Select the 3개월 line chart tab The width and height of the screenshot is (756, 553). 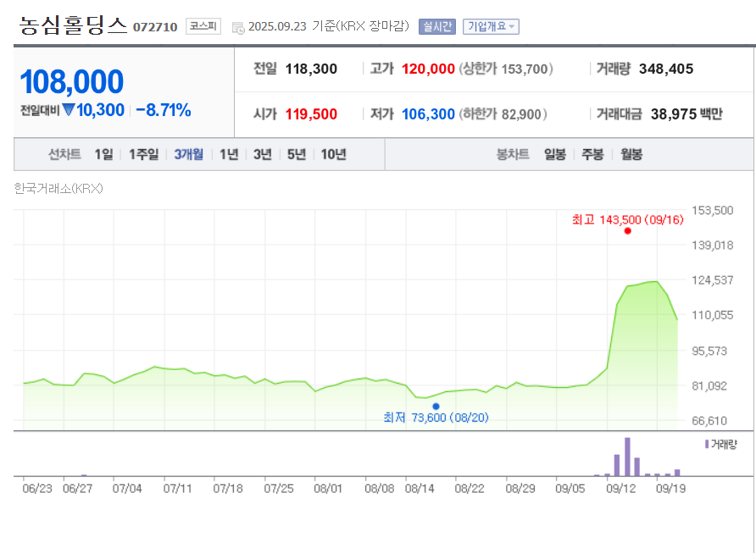188,155
